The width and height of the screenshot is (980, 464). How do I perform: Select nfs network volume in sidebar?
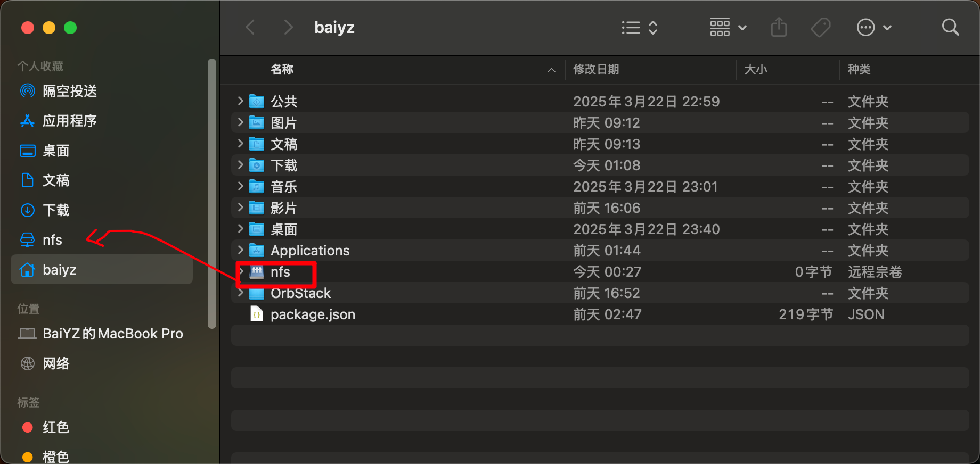click(x=52, y=240)
